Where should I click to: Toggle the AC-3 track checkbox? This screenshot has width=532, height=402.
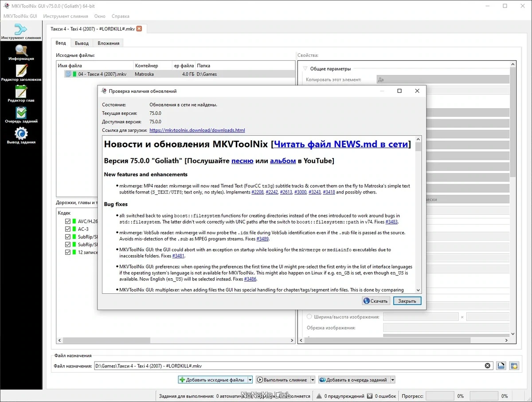point(68,229)
